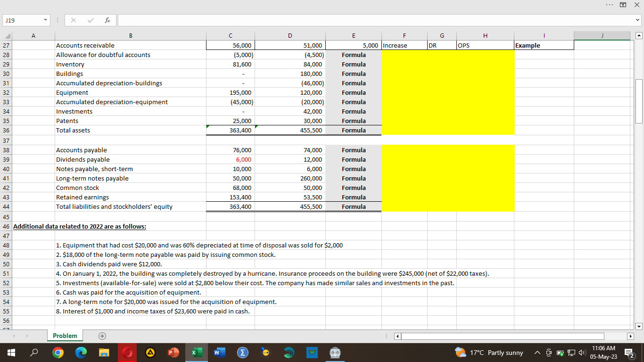The width and height of the screenshot is (644, 362).
Task: Select the 'OPS' cell
Action: [485, 45]
